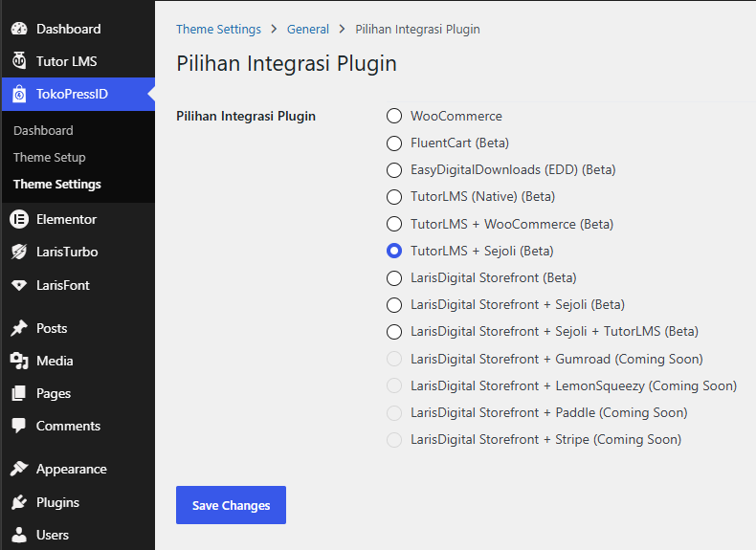756x550 pixels.
Task: Click the disabled Storefront + Stripe radio
Action: [x=394, y=440]
